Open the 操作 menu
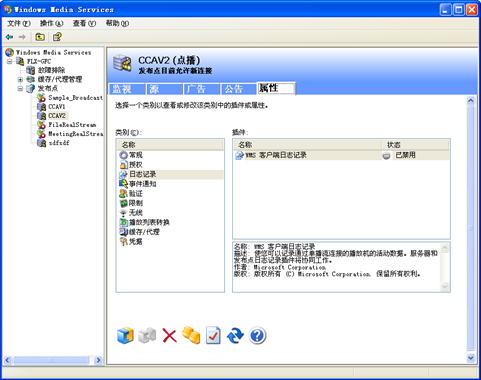481x380 pixels. (x=51, y=23)
